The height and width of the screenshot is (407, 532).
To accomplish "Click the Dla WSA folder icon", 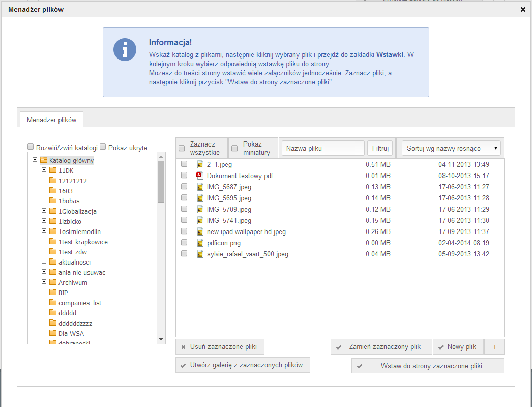I will [53, 333].
